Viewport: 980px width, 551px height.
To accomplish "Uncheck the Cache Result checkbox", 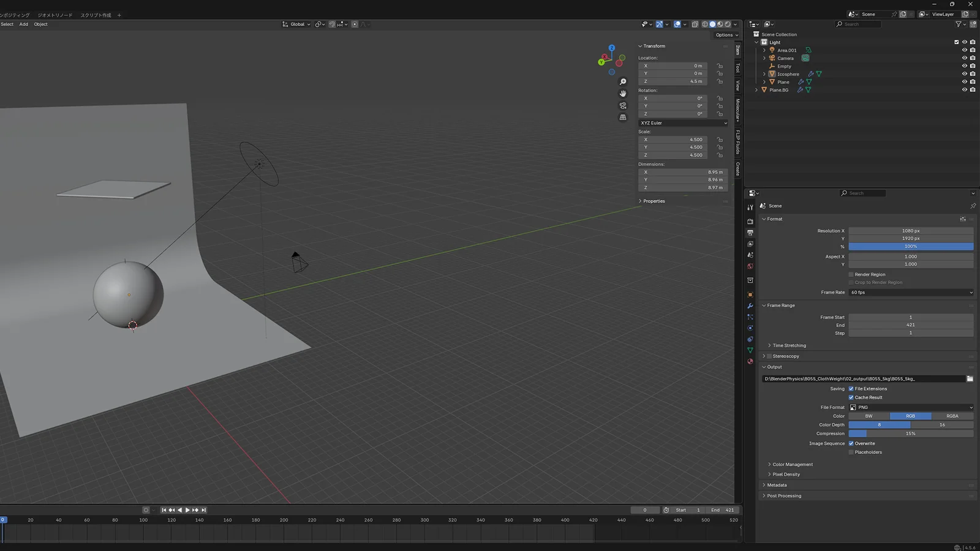I will pyautogui.click(x=851, y=397).
